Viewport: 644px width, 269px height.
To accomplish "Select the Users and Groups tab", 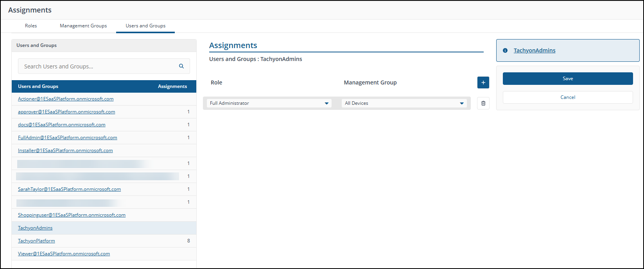I will pos(145,26).
